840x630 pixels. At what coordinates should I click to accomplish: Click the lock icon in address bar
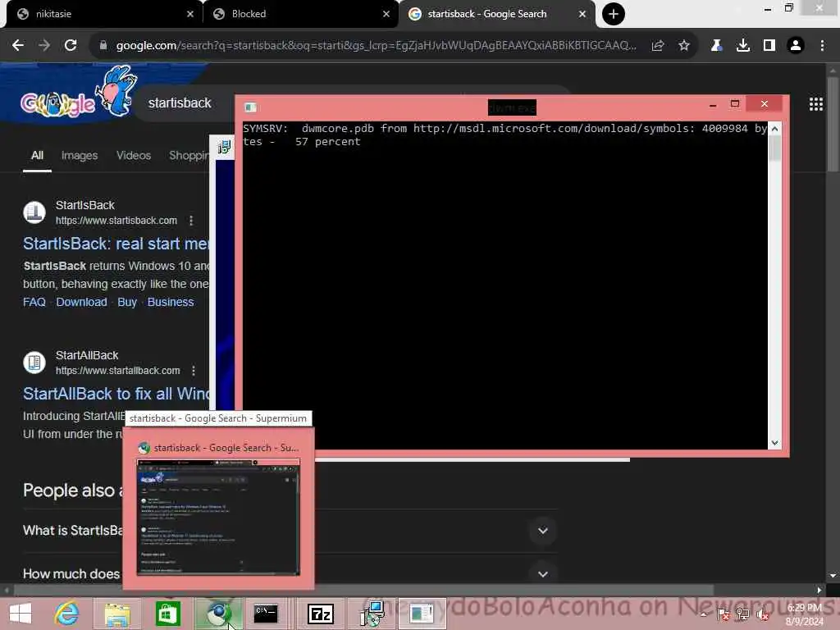click(103, 46)
